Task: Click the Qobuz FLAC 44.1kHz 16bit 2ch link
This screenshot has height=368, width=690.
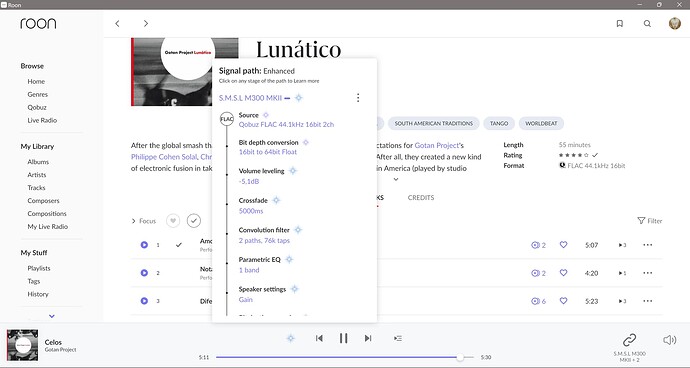Action: point(286,125)
